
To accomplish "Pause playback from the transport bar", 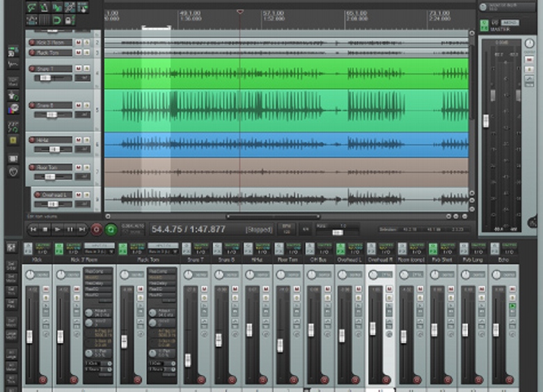I will point(70,229).
